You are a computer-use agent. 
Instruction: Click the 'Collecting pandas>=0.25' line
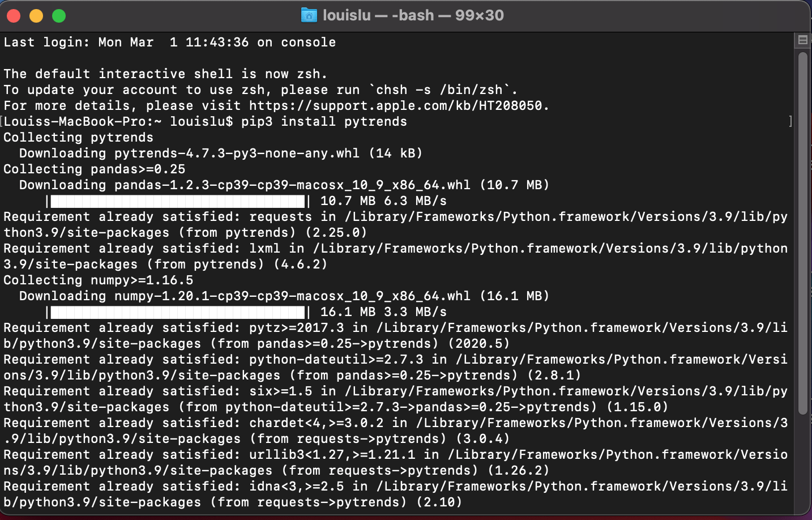click(94, 169)
